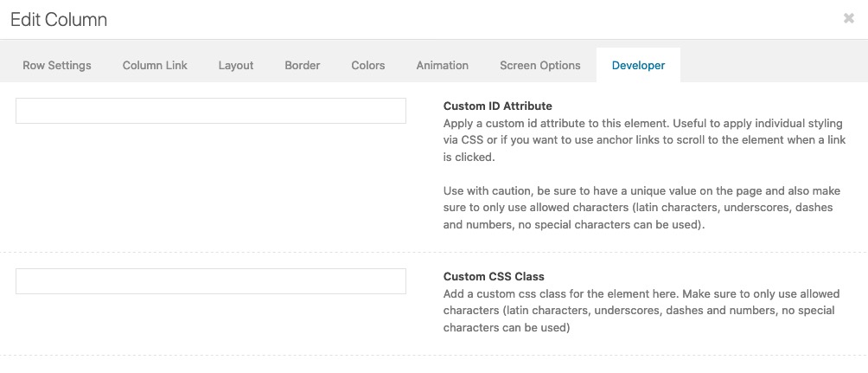The height and width of the screenshot is (373, 868).
Task: Go to the Border tab
Action: 303,66
